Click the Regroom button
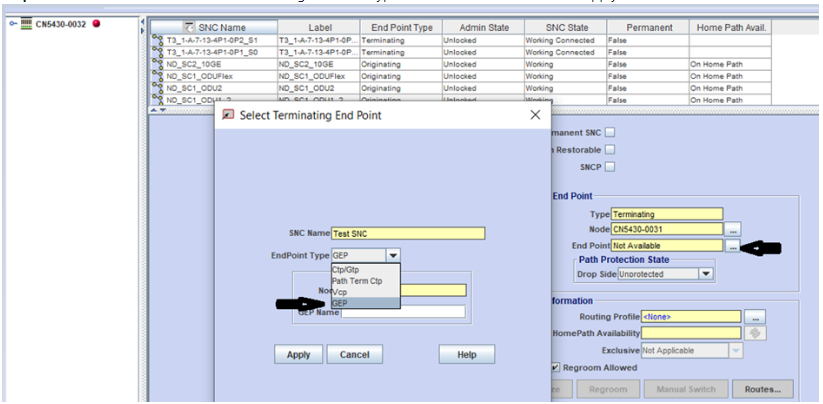823x404 pixels. pyautogui.click(x=608, y=389)
